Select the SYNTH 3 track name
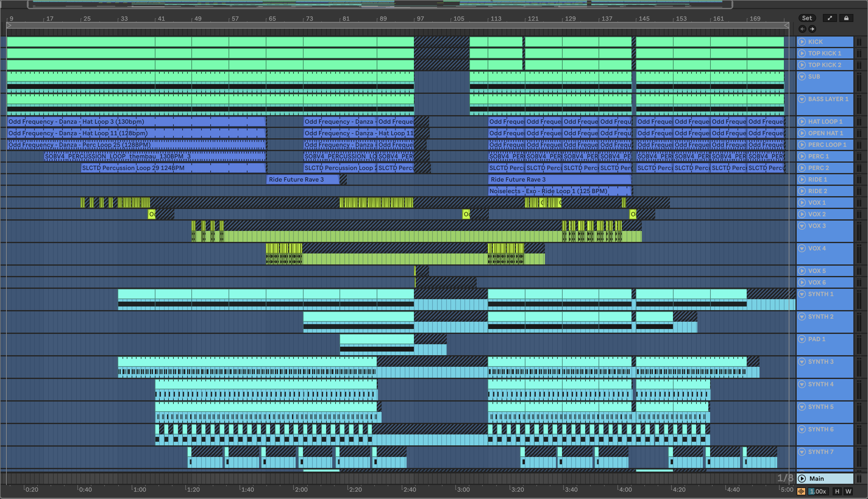Image resolution: width=868 pixels, height=499 pixels. click(821, 362)
